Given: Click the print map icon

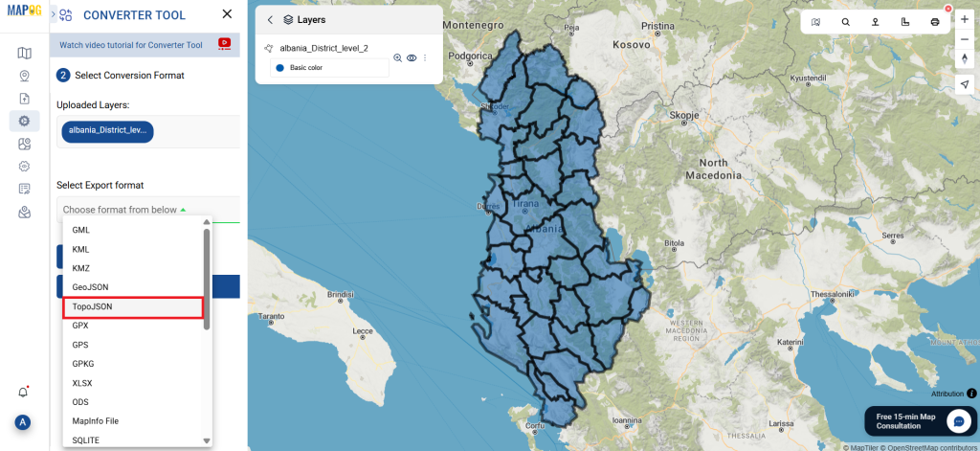Looking at the screenshot, I should coord(935,22).
